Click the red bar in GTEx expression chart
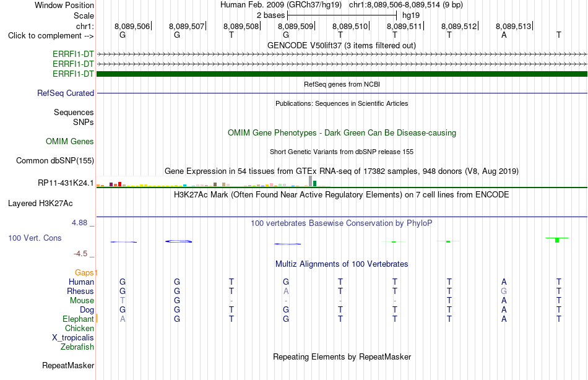Viewport: 588px width, 380px height. [119, 184]
